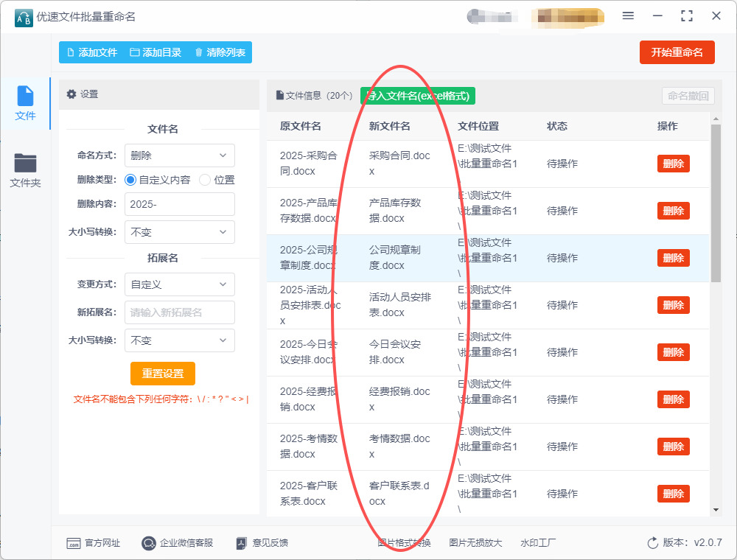
Task: Select the position (位置) radio button
Action: click(x=205, y=180)
